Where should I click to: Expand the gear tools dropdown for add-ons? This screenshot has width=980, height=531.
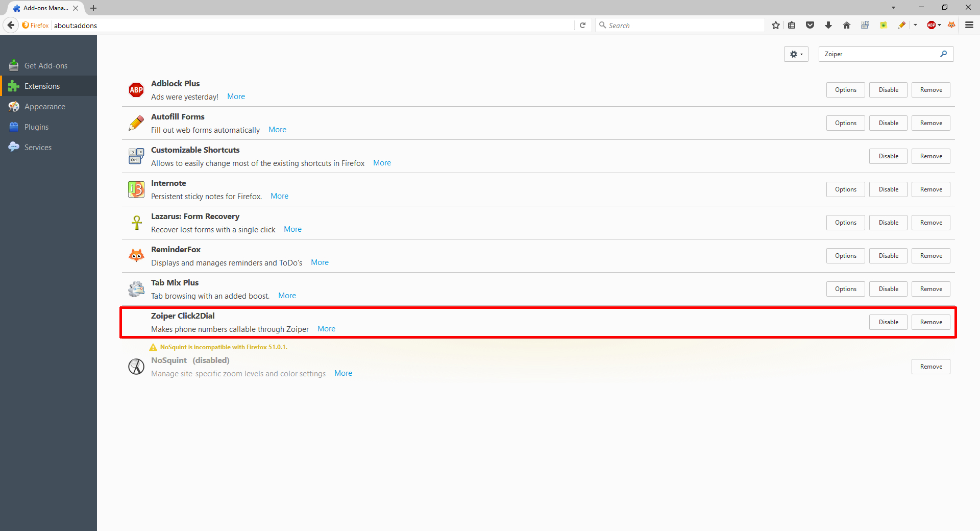[796, 54]
